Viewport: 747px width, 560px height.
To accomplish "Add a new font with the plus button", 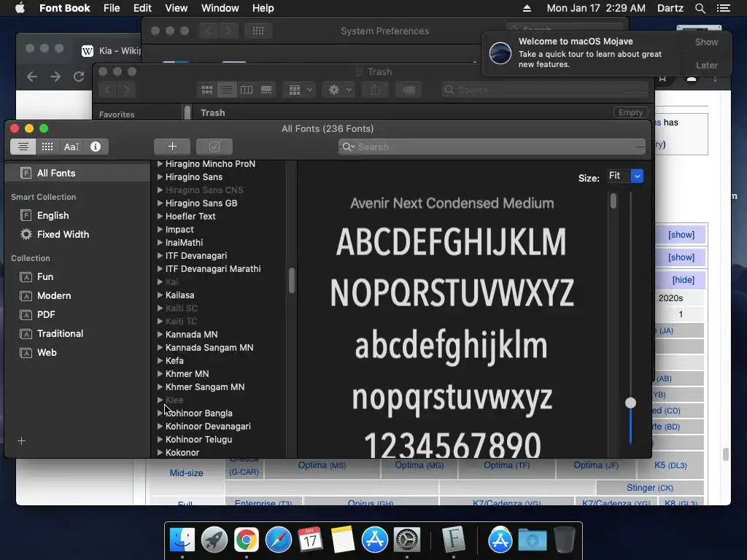I will point(172,147).
